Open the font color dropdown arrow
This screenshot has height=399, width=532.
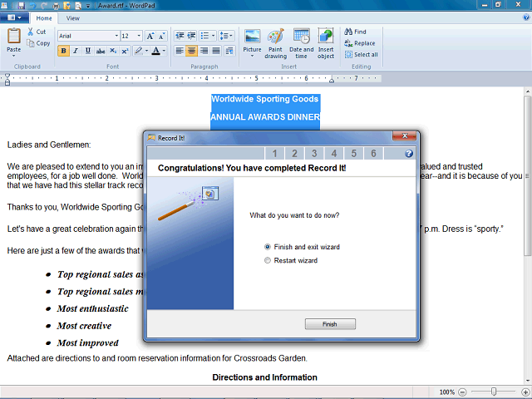164,51
